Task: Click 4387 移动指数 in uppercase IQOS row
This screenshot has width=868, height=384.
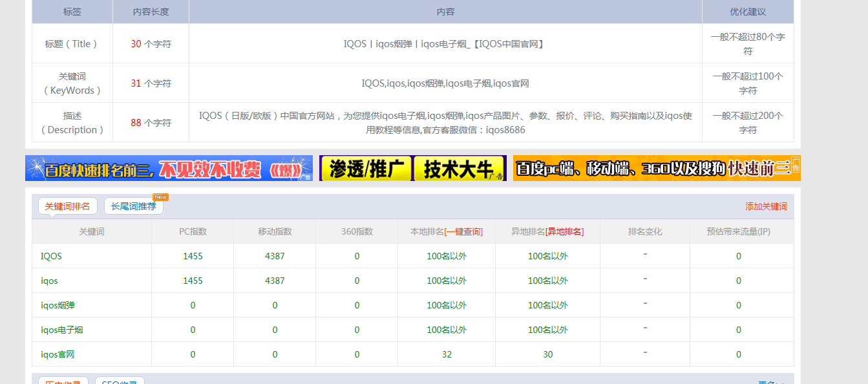Action: click(x=275, y=256)
